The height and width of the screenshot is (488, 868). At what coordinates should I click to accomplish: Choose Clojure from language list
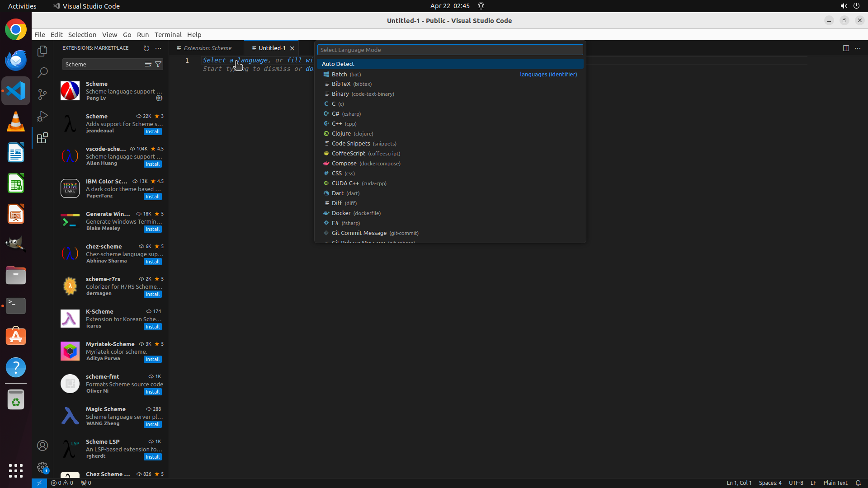(x=341, y=134)
